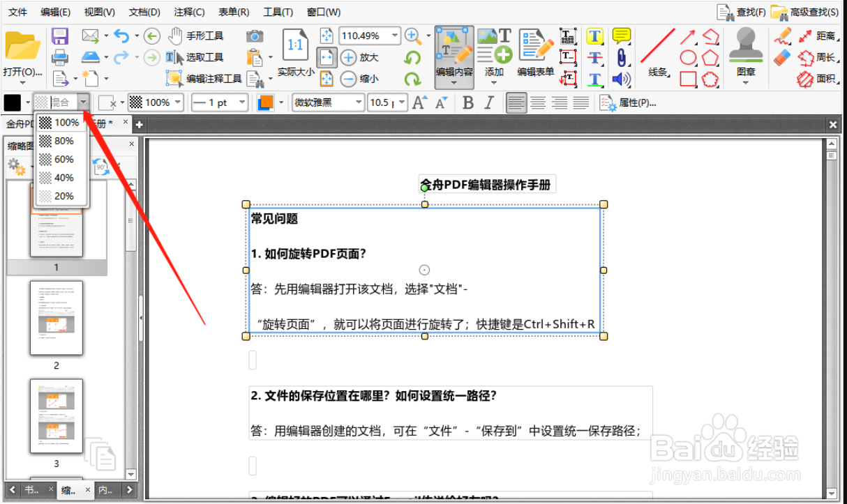Set center text alignment
Screen dimensions: 847x504
pos(538,103)
